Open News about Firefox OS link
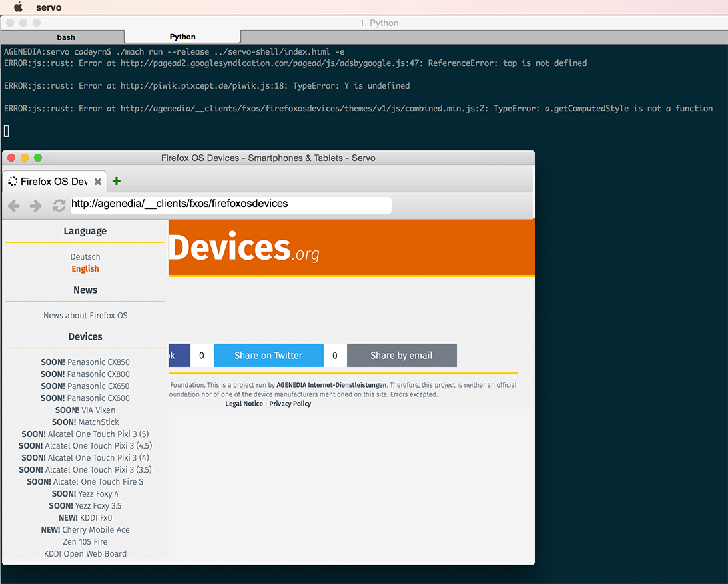728x584 pixels. [85, 316]
